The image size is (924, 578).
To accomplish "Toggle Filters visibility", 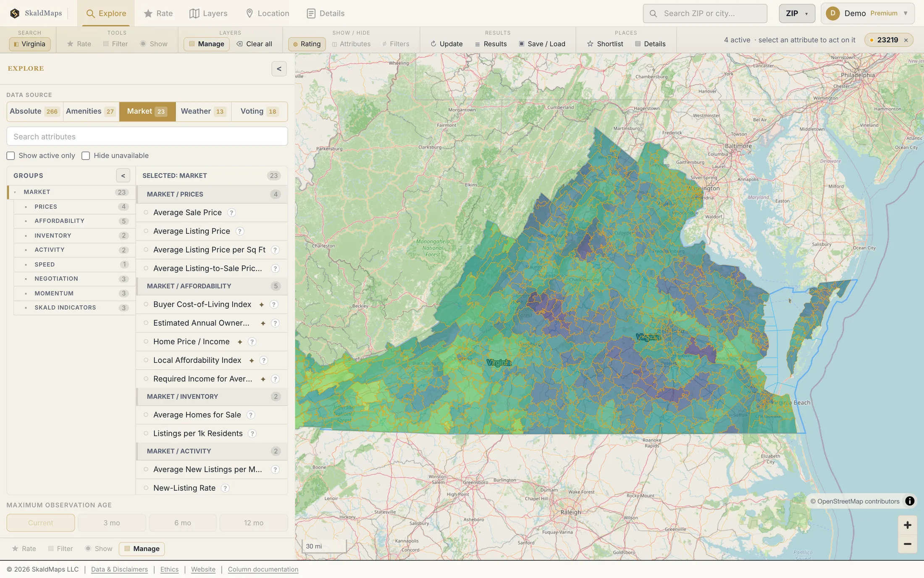I will click(x=396, y=44).
